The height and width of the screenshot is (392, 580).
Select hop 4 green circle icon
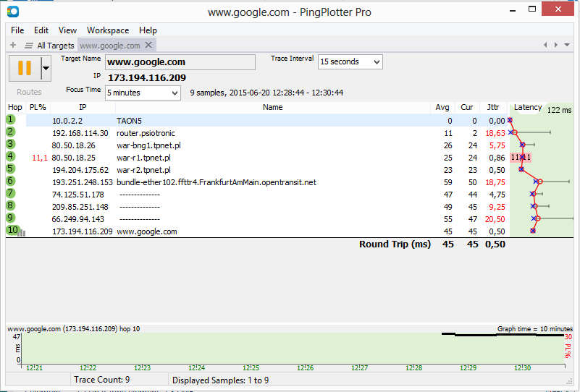[x=11, y=156]
